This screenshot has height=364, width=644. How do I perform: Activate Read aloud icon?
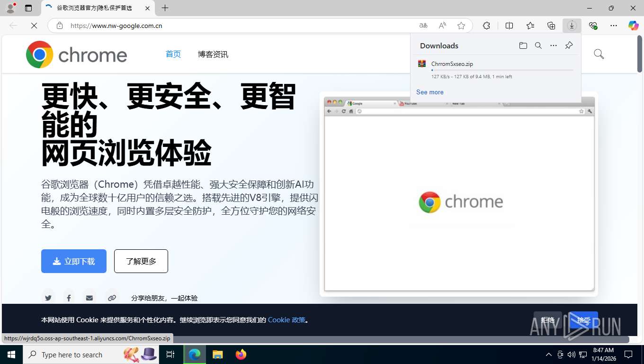[442, 26]
